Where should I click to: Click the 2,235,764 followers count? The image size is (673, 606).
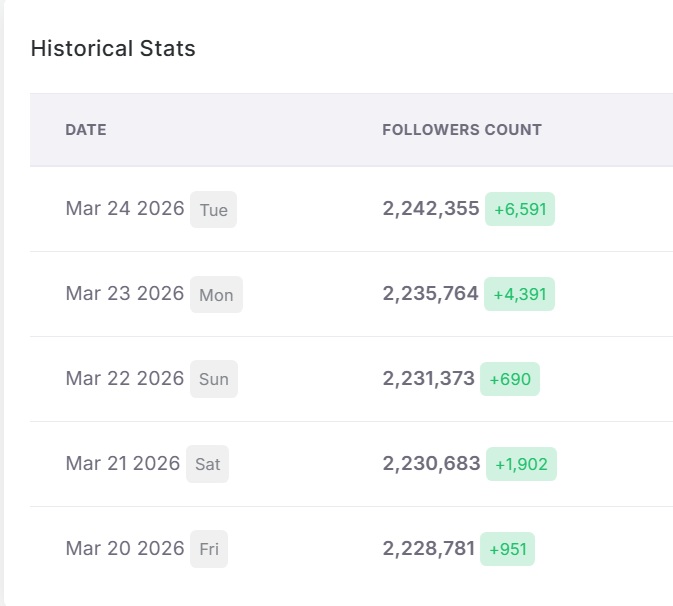[431, 294]
